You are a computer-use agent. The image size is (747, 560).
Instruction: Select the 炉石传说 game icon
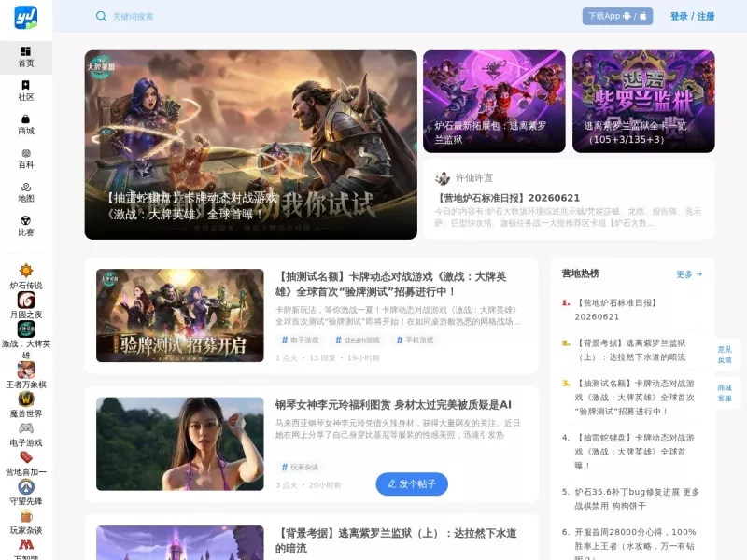click(26, 271)
